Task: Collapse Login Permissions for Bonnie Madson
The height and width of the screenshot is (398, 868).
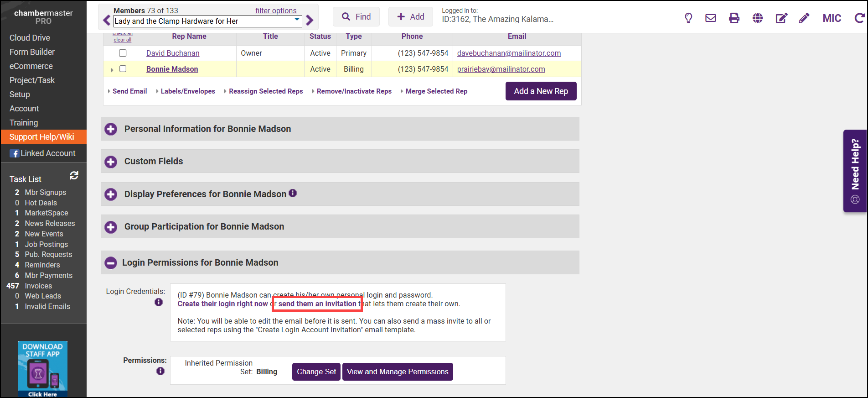Action: click(111, 263)
